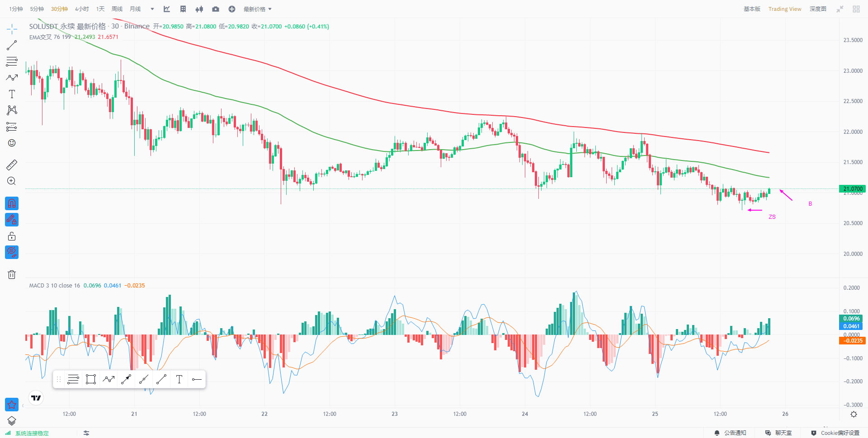Switch to the 4小时 interval
This screenshot has height=438, width=868.
82,9
